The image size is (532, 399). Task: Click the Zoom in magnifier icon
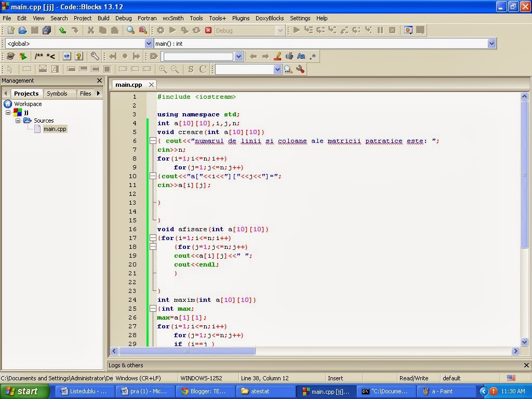click(x=163, y=69)
